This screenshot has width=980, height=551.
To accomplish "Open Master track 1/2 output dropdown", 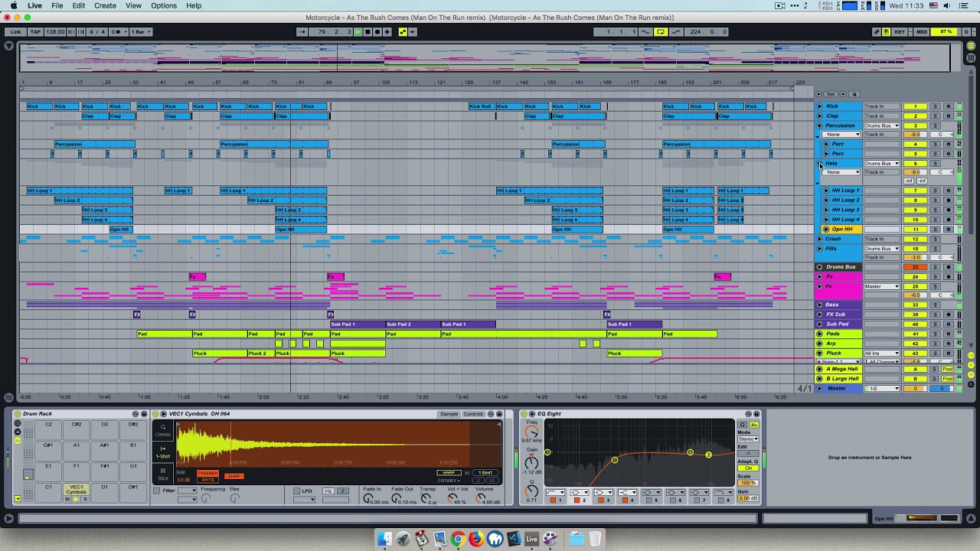I will tap(881, 389).
